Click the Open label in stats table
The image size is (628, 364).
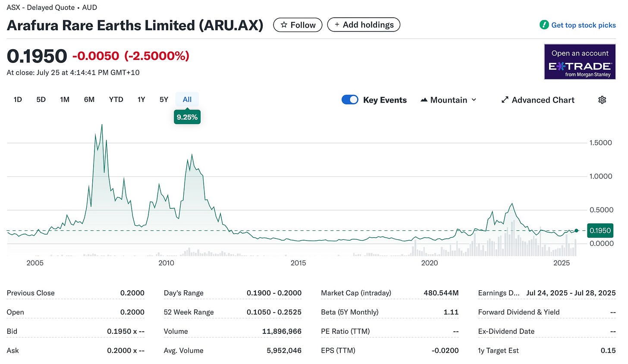click(16, 312)
